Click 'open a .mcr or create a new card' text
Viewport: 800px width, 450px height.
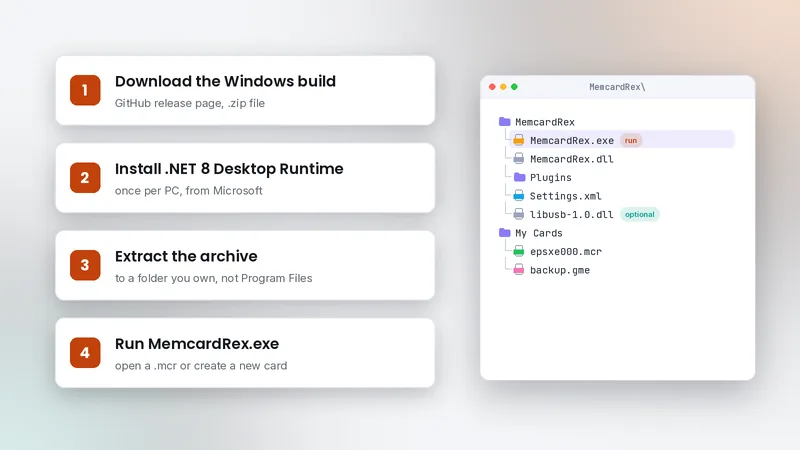pyautogui.click(x=201, y=366)
